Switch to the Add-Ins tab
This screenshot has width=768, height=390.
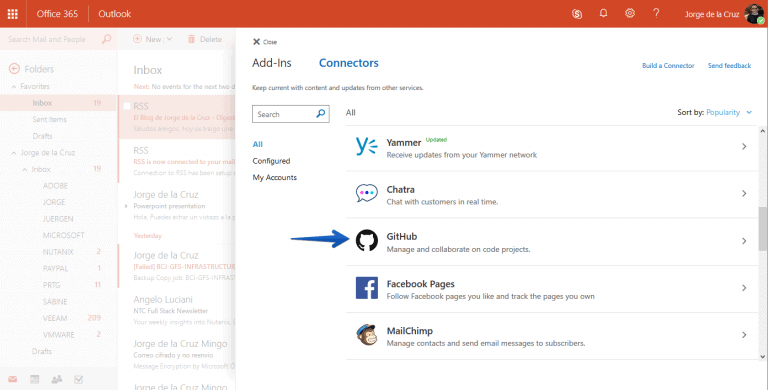[x=272, y=63]
